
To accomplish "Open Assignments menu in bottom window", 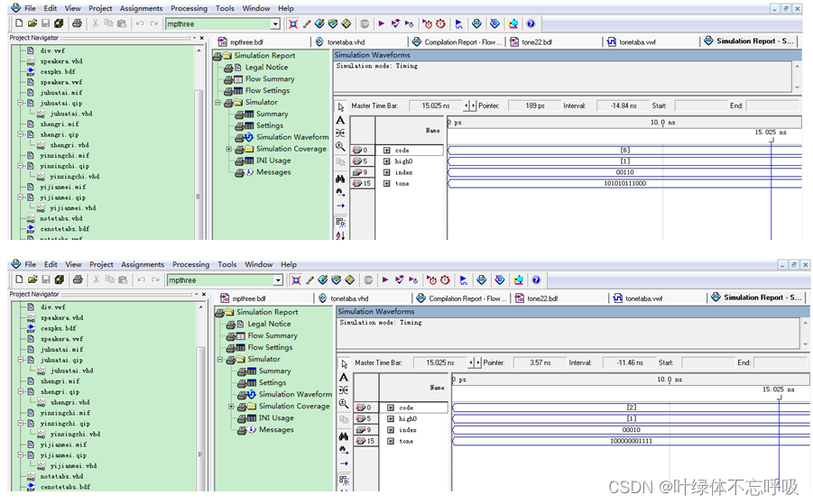I will click(x=143, y=265).
